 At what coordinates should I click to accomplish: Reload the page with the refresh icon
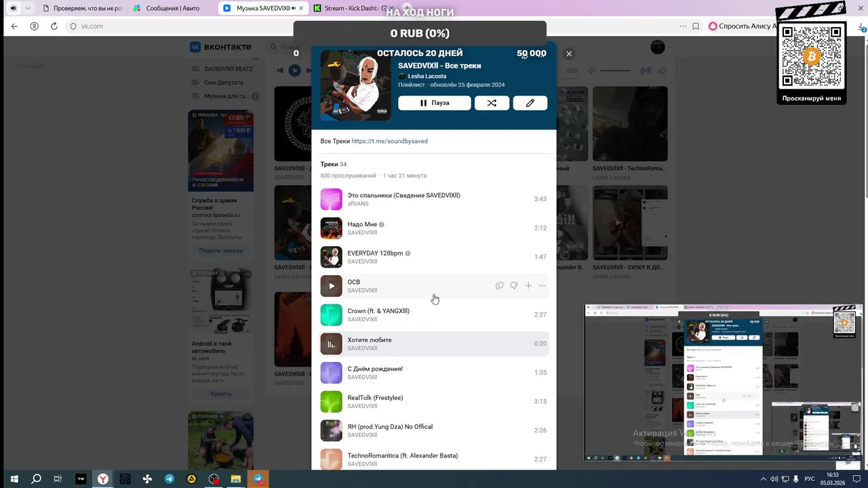click(54, 26)
